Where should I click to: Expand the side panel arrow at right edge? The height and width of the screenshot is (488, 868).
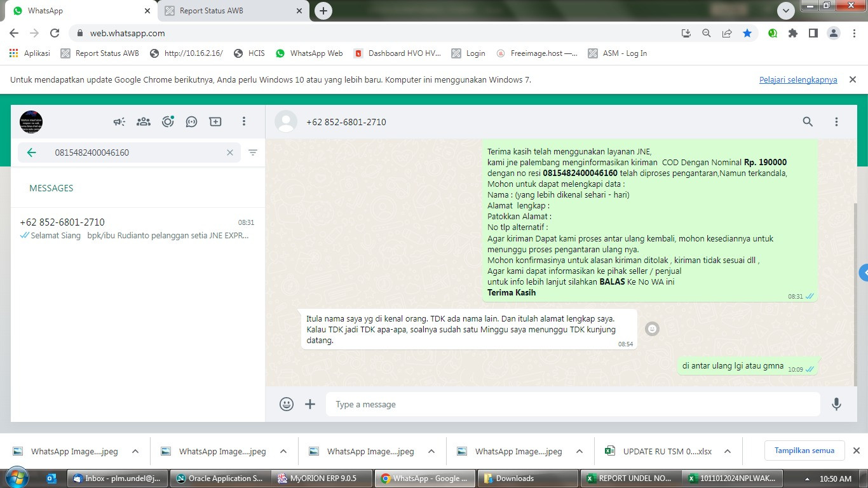[864, 273]
